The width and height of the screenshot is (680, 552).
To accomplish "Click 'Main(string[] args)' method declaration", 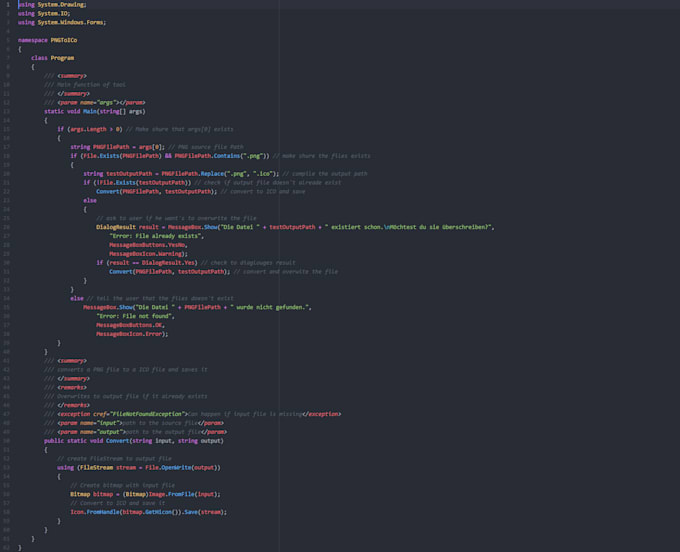I will (114, 111).
